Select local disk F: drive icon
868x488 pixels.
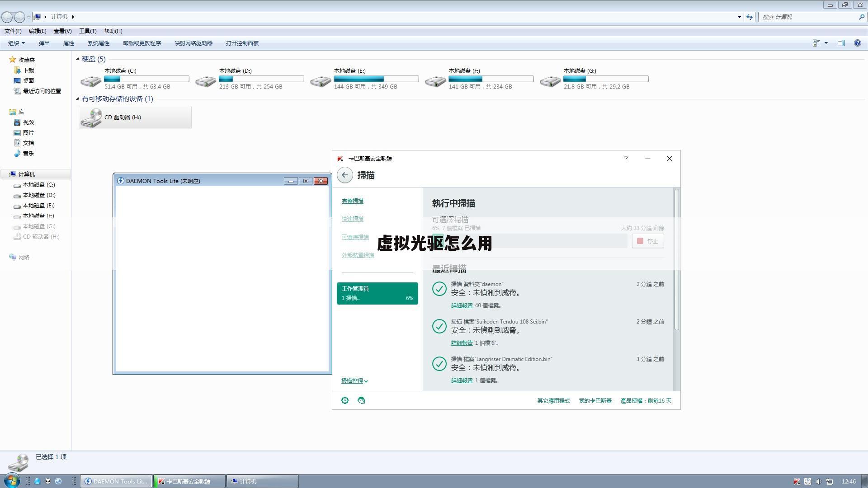click(x=435, y=81)
